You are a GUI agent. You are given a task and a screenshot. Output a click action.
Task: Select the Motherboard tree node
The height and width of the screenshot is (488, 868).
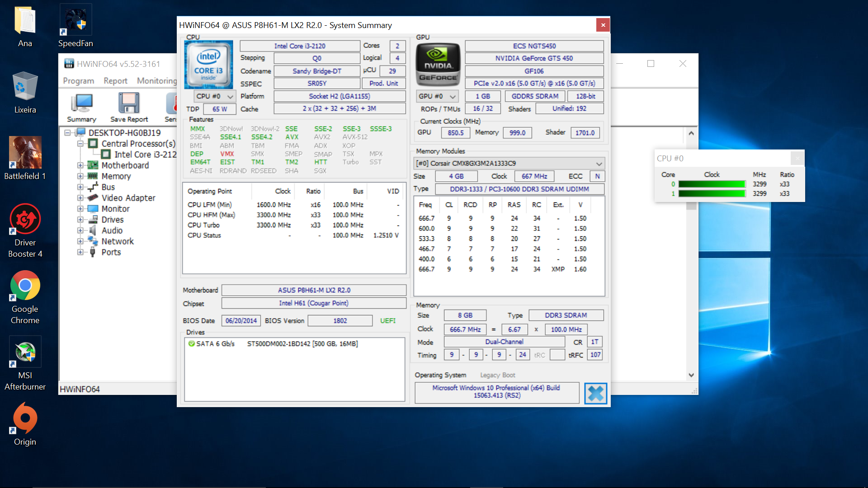coord(125,165)
